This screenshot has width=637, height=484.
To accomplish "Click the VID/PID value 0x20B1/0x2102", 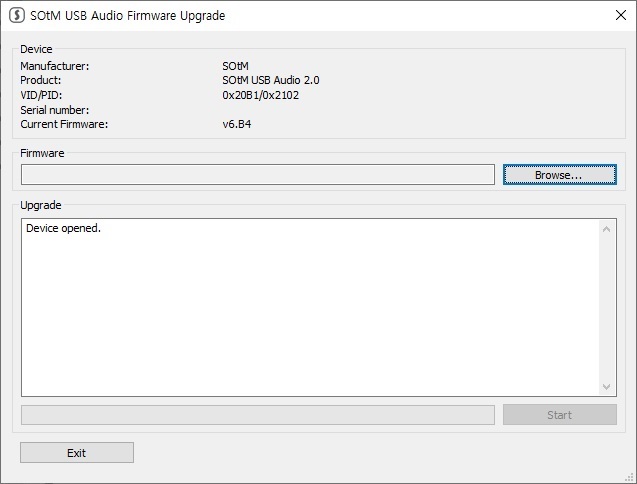I will click(x=260, y=95).
